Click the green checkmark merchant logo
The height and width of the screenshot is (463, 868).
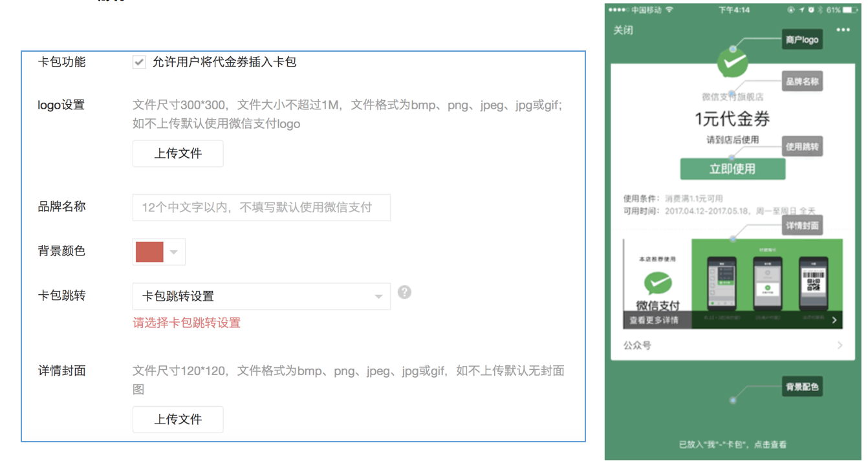pyautogui.click(x=732, y=64)
